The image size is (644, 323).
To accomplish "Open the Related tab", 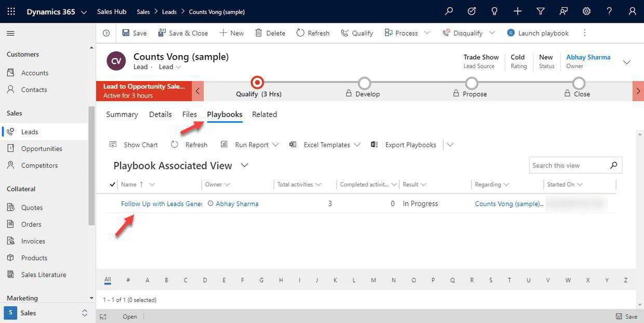I will (x=264, y=114).
